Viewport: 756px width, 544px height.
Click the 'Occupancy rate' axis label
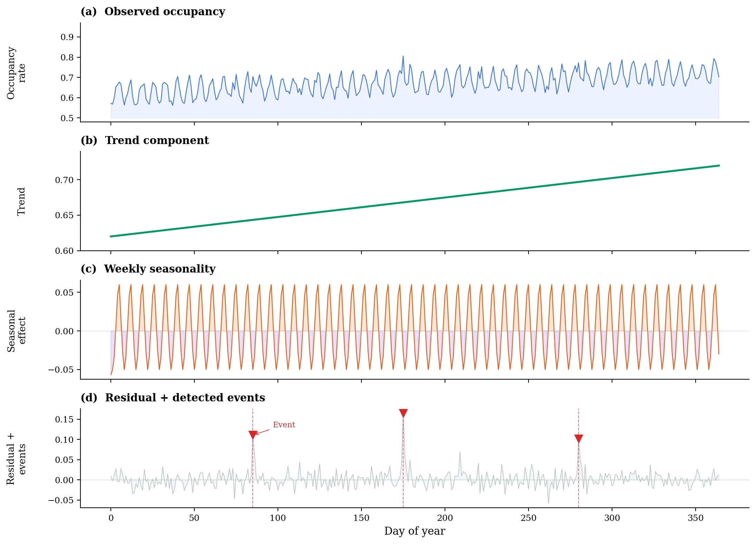pyautogui.click(x=17, y=73)
